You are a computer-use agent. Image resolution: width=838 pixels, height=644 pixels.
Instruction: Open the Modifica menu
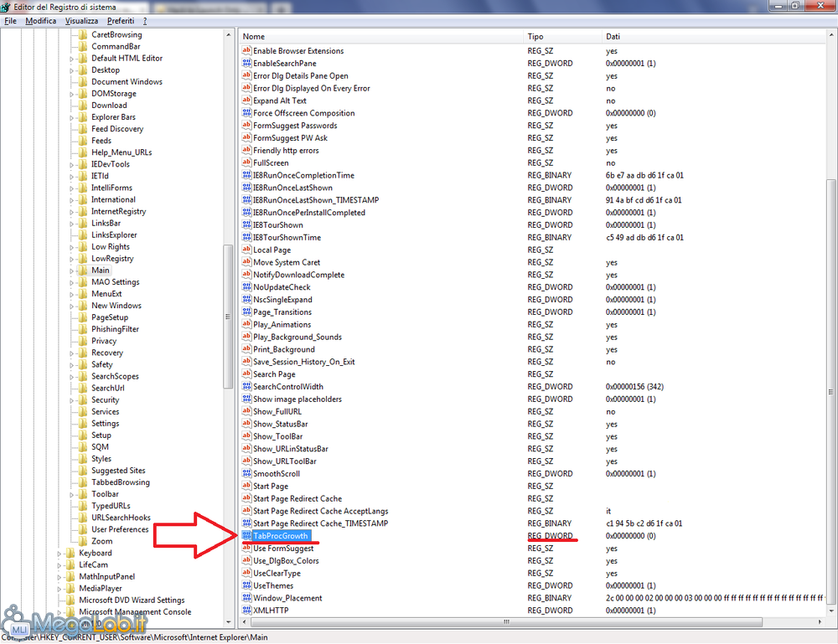click(x=40, y=21)
